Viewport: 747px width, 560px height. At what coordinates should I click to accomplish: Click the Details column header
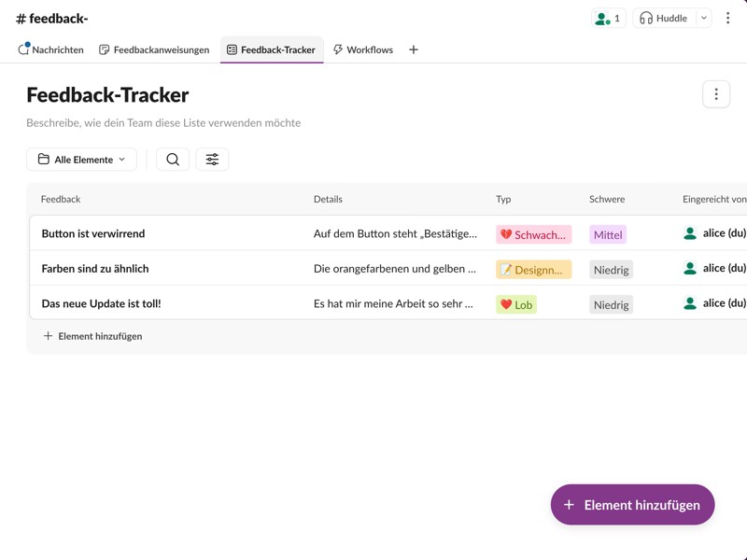[328, 199]
